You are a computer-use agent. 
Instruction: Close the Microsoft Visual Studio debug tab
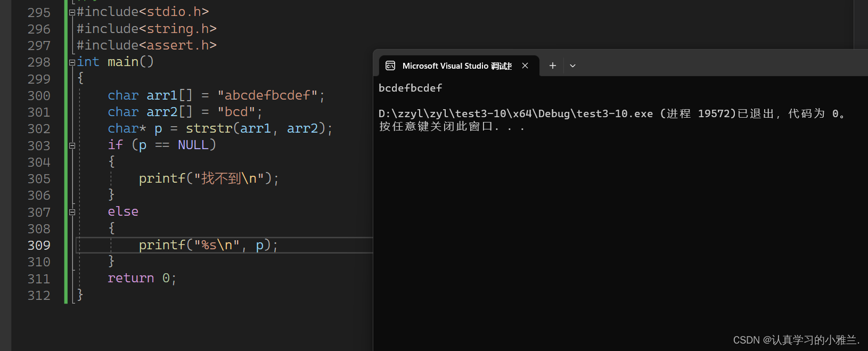525,66
